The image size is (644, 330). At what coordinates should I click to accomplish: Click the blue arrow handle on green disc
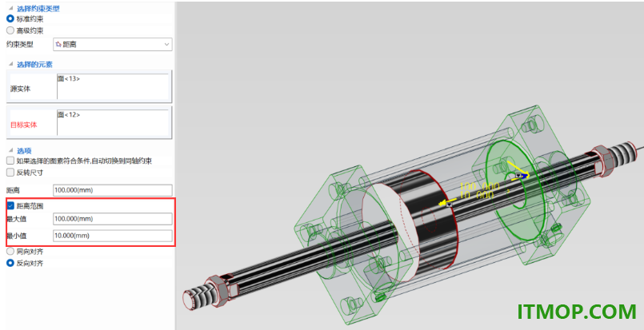point(523,176)
